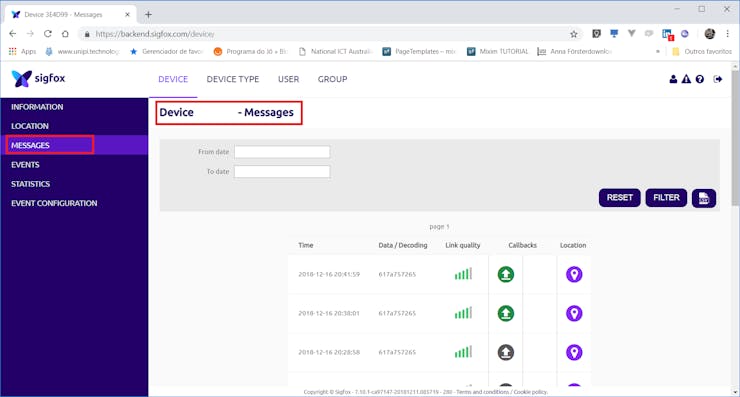Image resolution: width=740 pixels, height=397 pixels.
Task: Export messages with the CSV file icon
Action: click(x=704, y=198)
